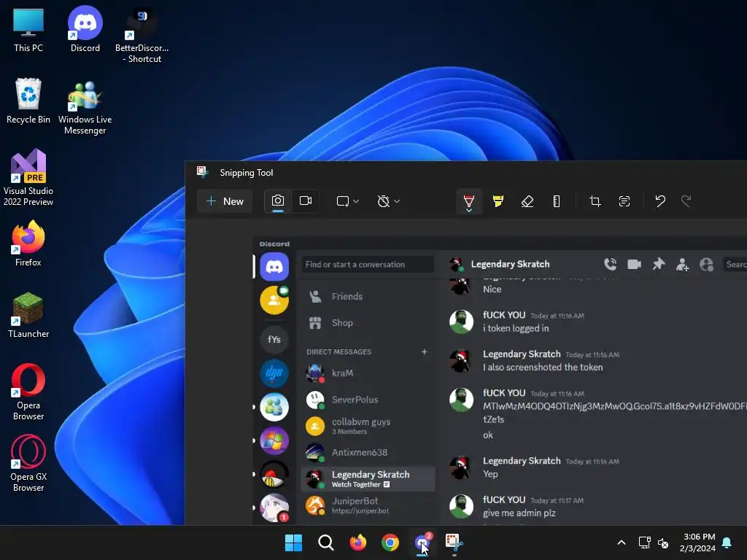Open the Discord desktop shortcut
This screenshot has height=560, width=747.
click(85, 28)
